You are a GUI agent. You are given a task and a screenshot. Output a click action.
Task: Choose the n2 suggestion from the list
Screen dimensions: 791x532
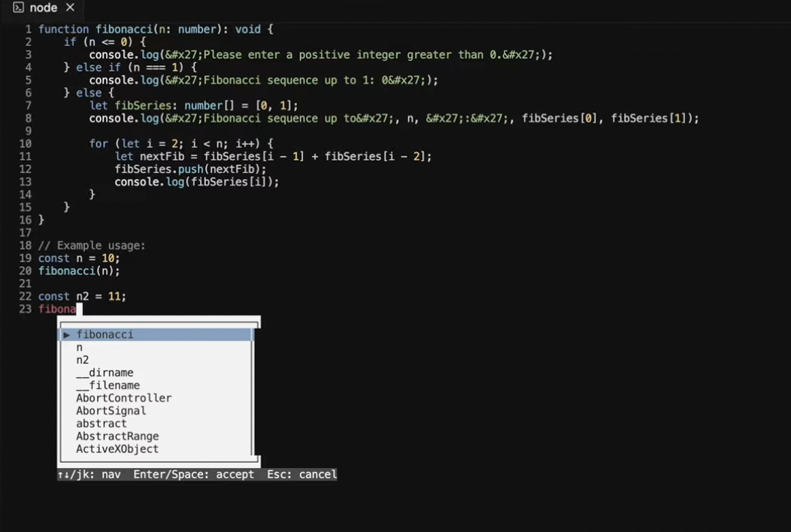83,361
